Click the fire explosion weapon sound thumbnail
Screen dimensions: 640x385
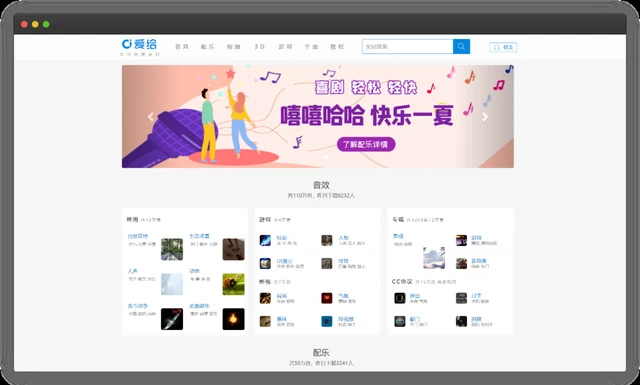[233, 319]
